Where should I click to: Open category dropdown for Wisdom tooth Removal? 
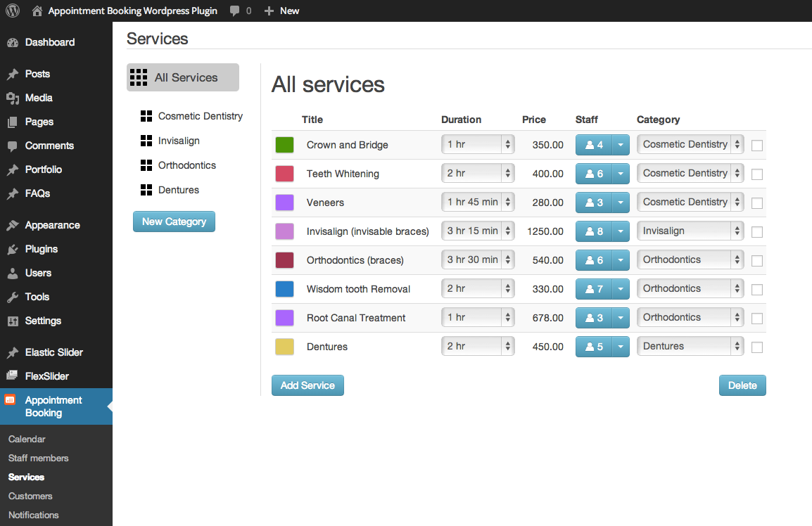(x=690, y=288)
